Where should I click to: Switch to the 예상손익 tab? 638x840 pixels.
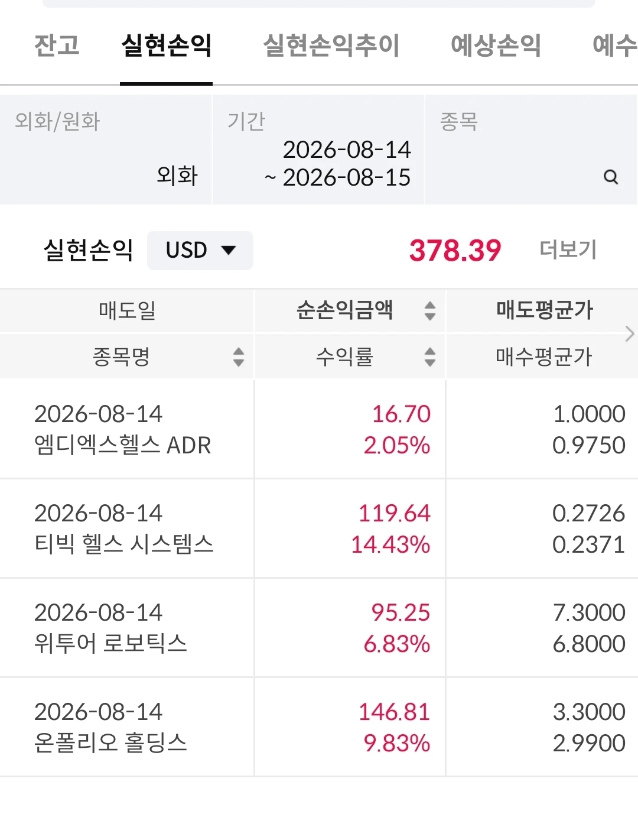click(x=496, y=46)
